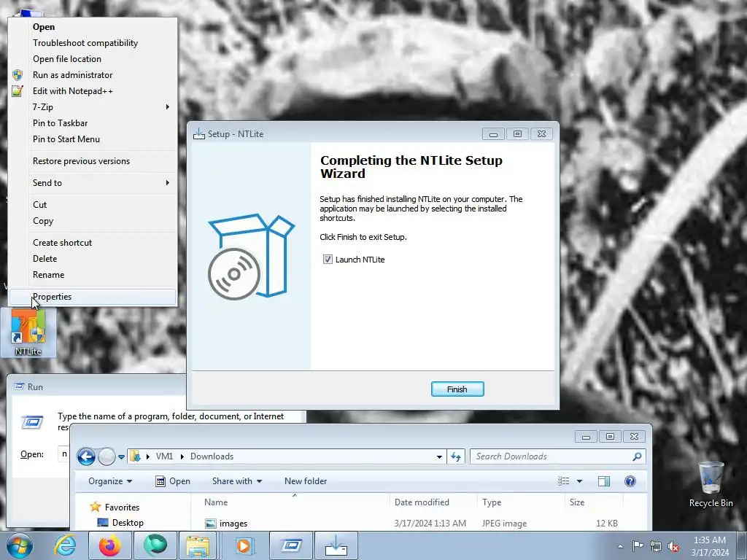Image resolution: width=747 pixels, height=560 pixels.
Task: Select Pin to Taskbar
Action: pos(93,122)
